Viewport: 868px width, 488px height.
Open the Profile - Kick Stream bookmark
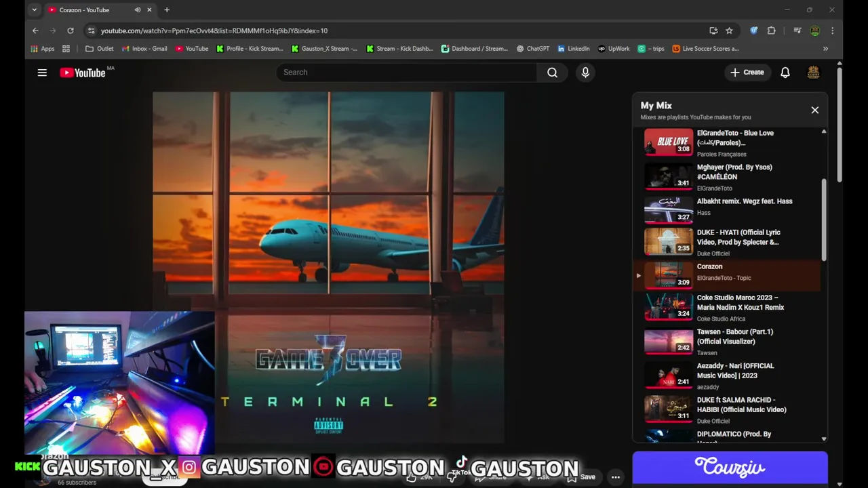(250, 49)
